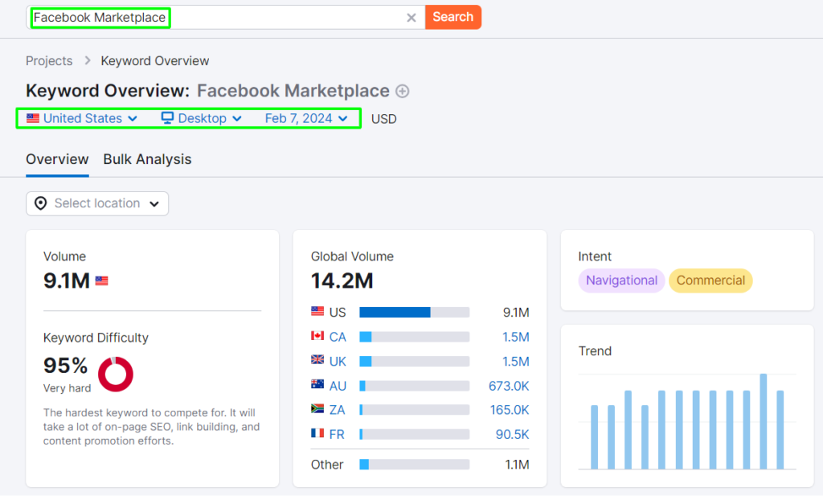
Task: Click the Keyword Difficulty donut chart
Action: (x=116, y=375)
